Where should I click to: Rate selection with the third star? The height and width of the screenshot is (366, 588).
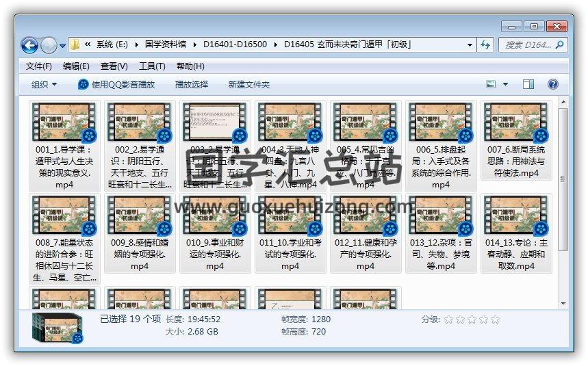pyautogui.click(x=472, y=319)
